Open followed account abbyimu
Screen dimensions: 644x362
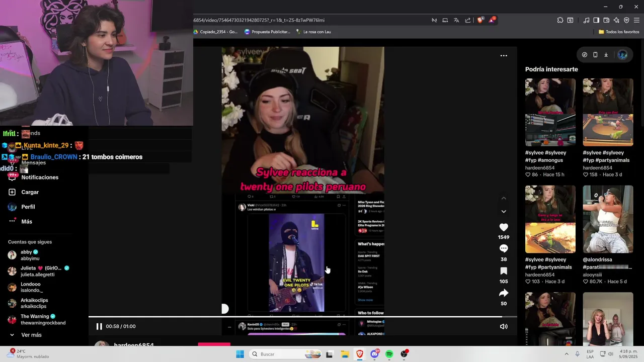coord(24,255)
